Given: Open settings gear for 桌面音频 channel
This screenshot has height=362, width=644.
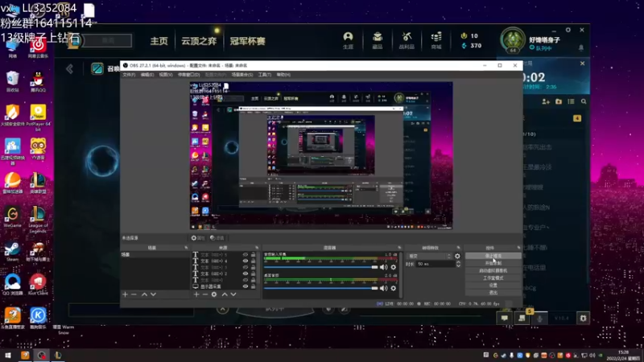Looking at the screenshot, I should coord(394,288).
